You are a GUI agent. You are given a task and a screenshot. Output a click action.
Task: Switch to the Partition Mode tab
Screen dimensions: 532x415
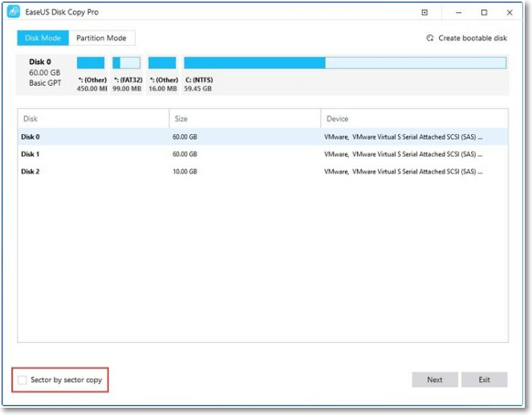tap(101, 38)
